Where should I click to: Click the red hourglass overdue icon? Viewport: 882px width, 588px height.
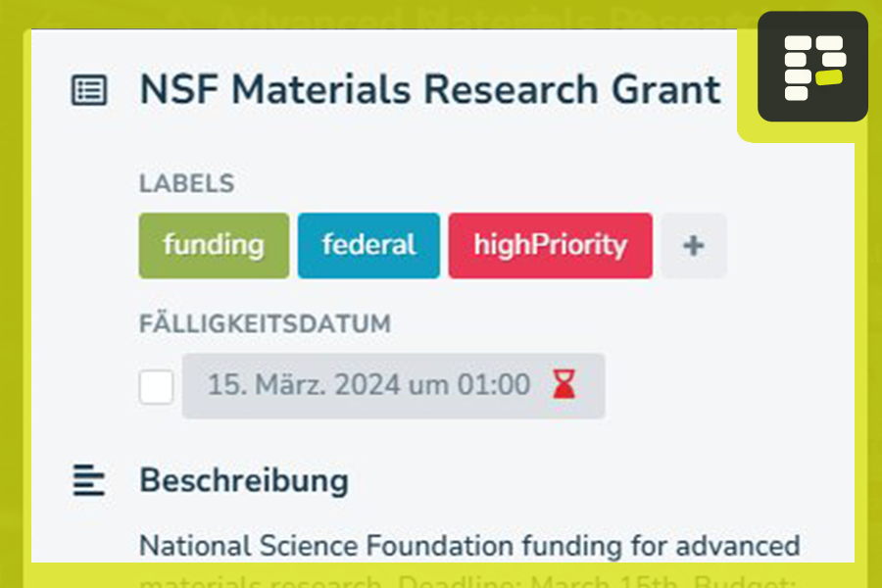[x=563, y=385]
